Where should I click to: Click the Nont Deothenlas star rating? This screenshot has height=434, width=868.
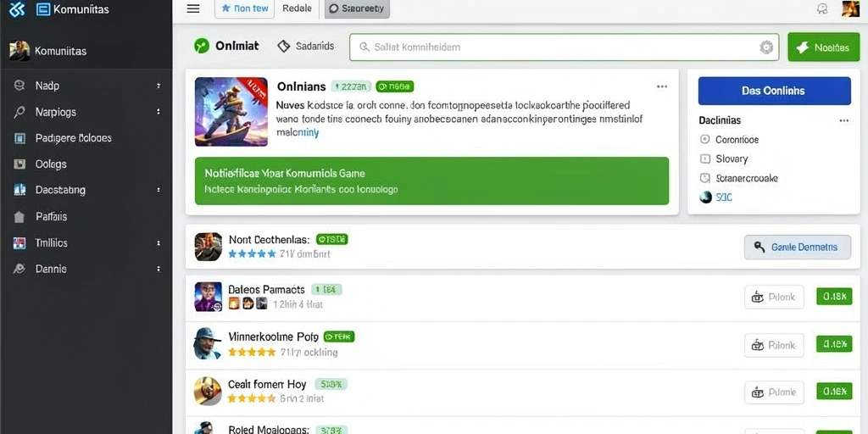click(x=252, y=254)
